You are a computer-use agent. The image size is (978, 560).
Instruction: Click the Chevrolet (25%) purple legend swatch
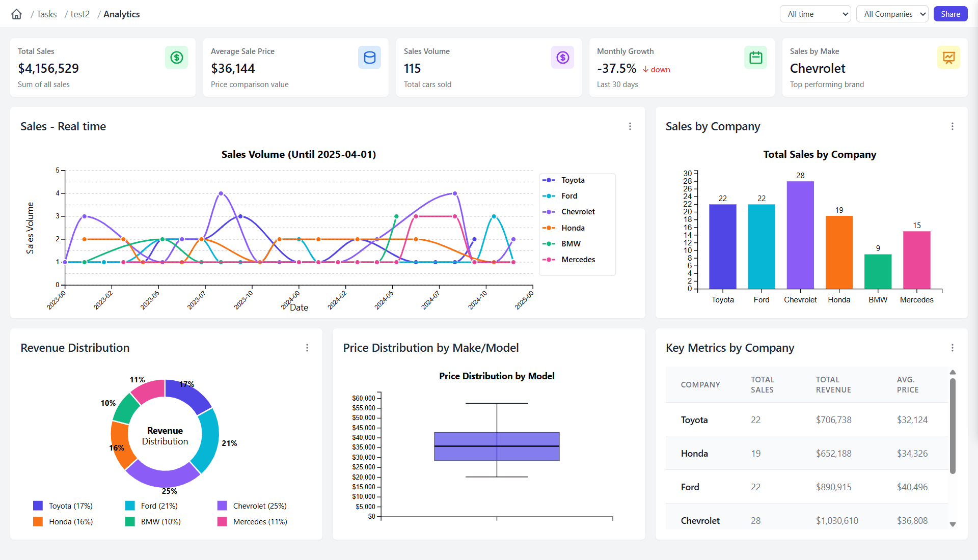(222, 506)
